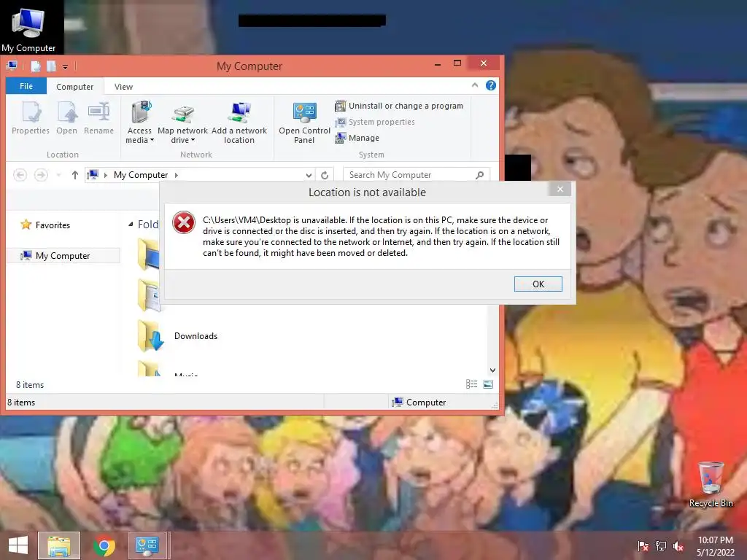
Task: Maximize the My Computer window
Action: click(x=457, y=63)
